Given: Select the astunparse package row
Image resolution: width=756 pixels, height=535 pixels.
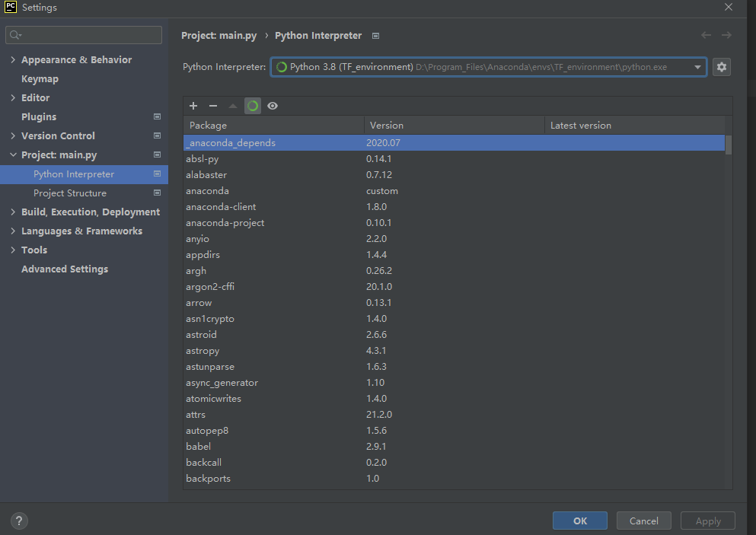Looking at the screenshot, I should [455, 367].
